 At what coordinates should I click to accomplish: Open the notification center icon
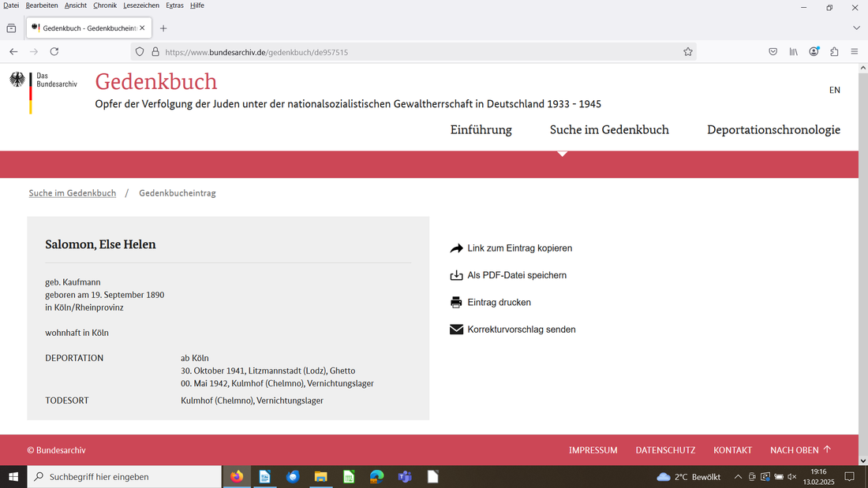point(849,476)
